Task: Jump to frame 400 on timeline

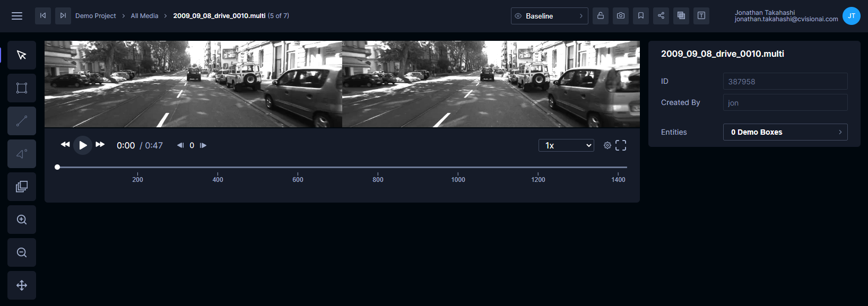Action: [218, 179]
